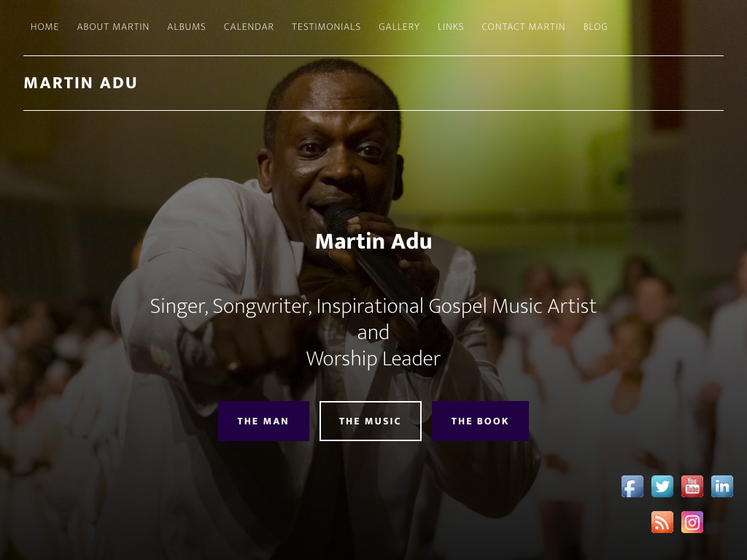The width and height of the screenshot is (747, 560).
Task: Open the LinkedIn social icon
Action: pos(722,486)
